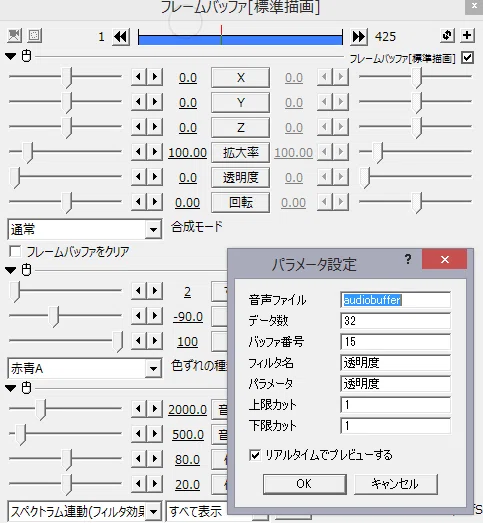
Task: Click the camera control icon at top left
Action: click(14, 35)
